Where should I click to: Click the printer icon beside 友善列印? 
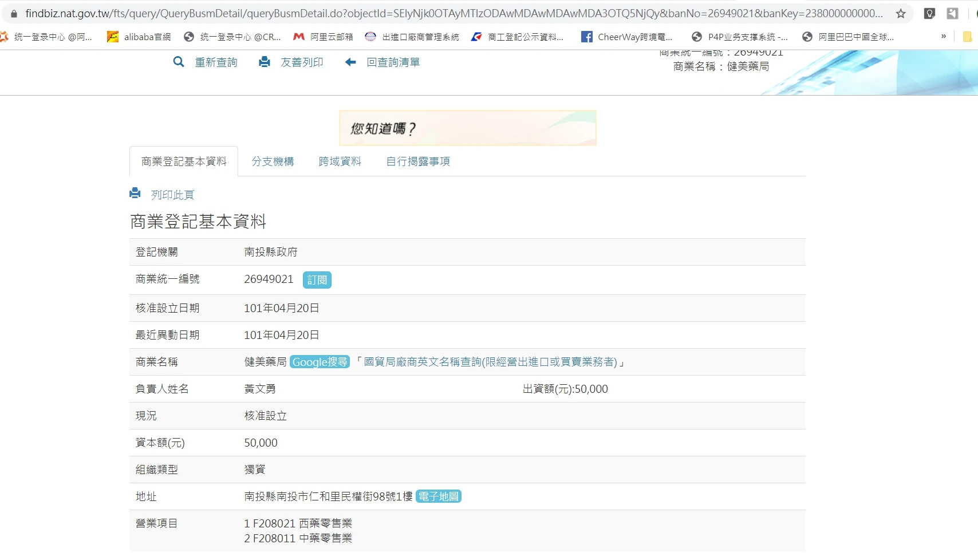pos(265,62)
